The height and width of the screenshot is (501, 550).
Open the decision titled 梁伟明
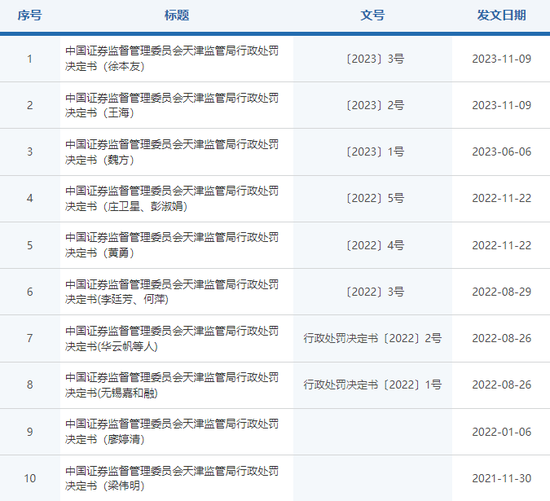[172, 478]
